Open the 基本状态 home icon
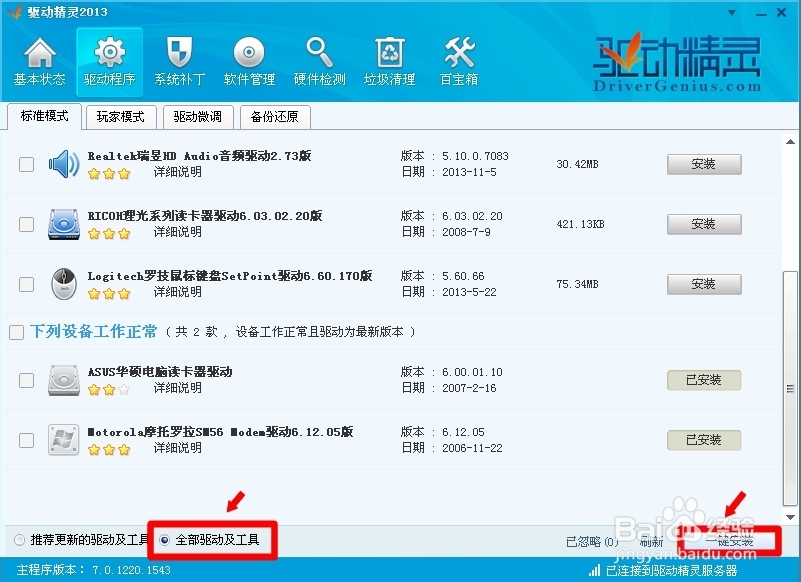The height and width of the screenshot is (582, 801). click(x=39, y=61)
